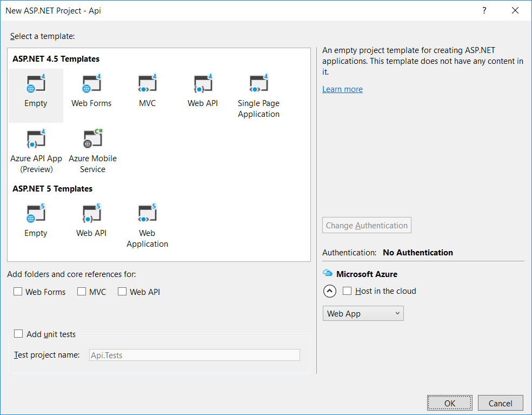The height and width of the screenshot is (415, 532).
Task: Select the MVC template icon
Action: [147, 83]
